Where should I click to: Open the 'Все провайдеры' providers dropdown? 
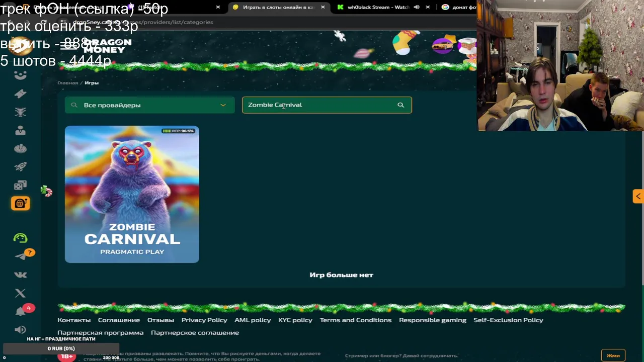pyautogui.click(x=149, y=105)
